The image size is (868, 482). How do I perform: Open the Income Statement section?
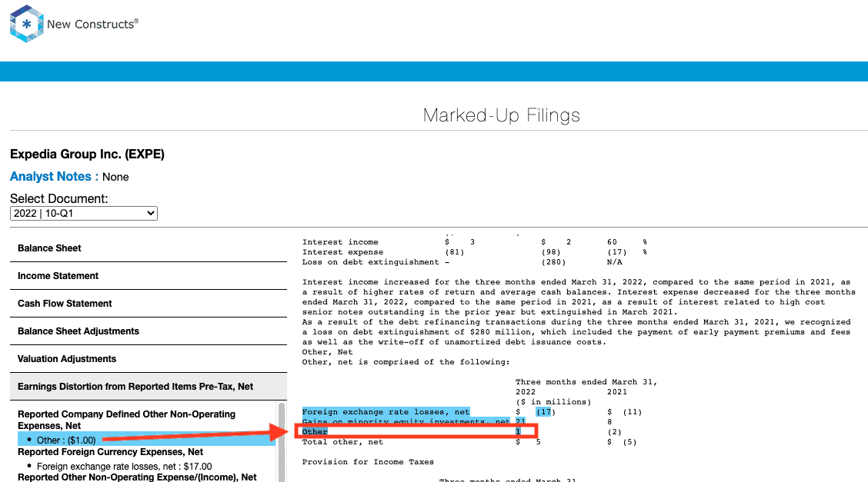[x=149, y=276]
